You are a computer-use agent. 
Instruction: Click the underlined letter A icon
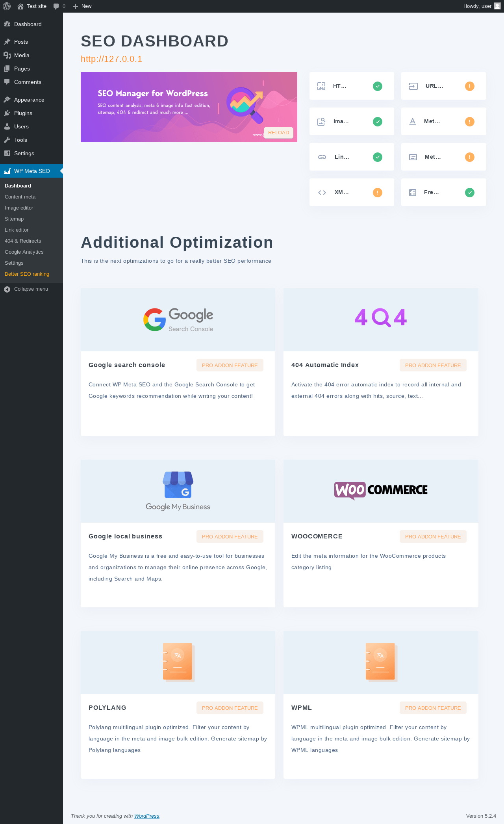[413, 122]
